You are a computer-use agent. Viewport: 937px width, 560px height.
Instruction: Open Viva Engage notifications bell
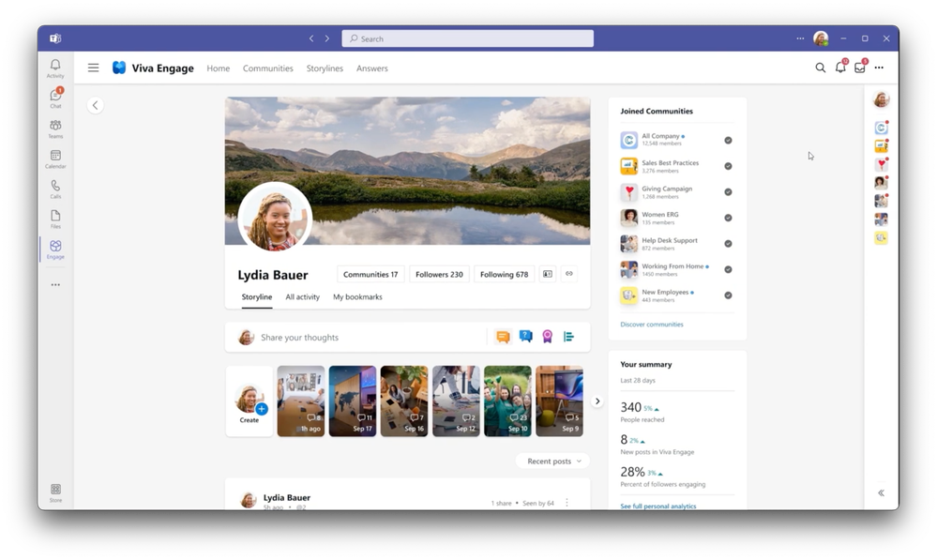point(840,67)
